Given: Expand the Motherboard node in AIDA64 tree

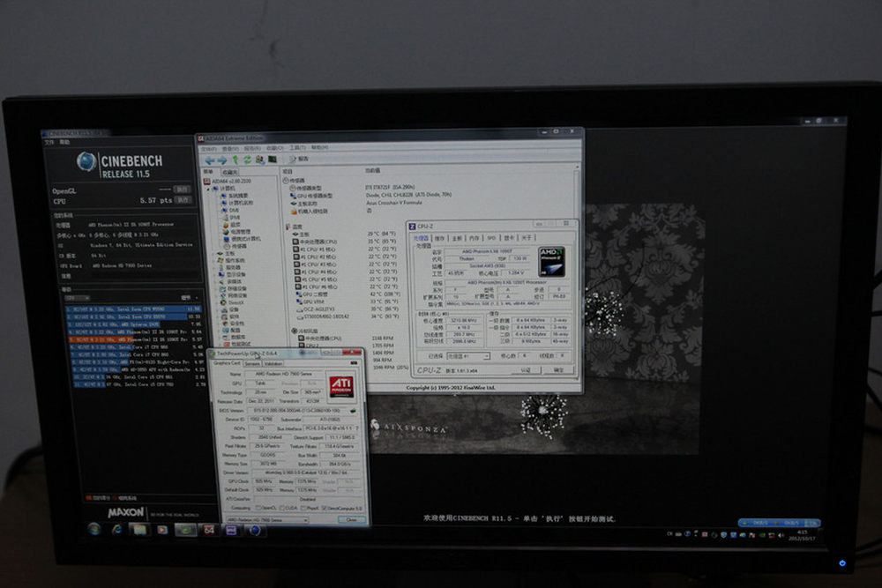Looking at the screenshot, I should click(x=215, y=254).
